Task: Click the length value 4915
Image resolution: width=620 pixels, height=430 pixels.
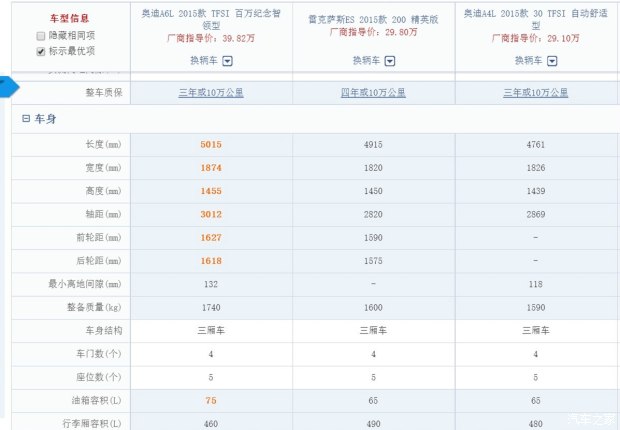Action: [x=373, y=144]
